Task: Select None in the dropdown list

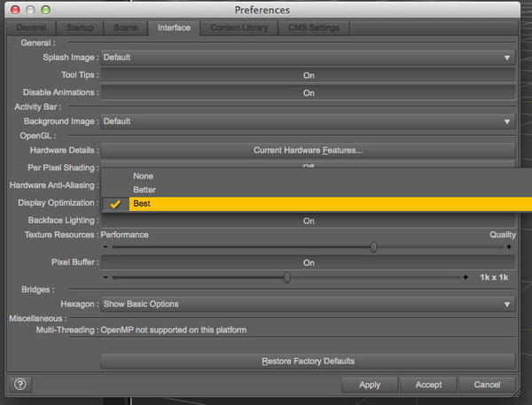Action: point(142,175)
